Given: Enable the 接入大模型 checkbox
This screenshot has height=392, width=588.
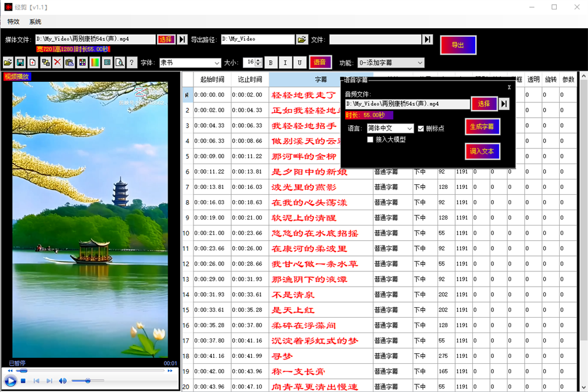Looking at the screenshot, I should 370,139.
